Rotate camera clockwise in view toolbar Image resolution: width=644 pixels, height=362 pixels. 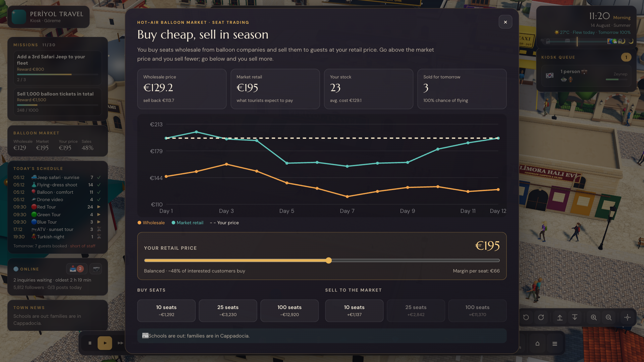[x=541, y=317]
